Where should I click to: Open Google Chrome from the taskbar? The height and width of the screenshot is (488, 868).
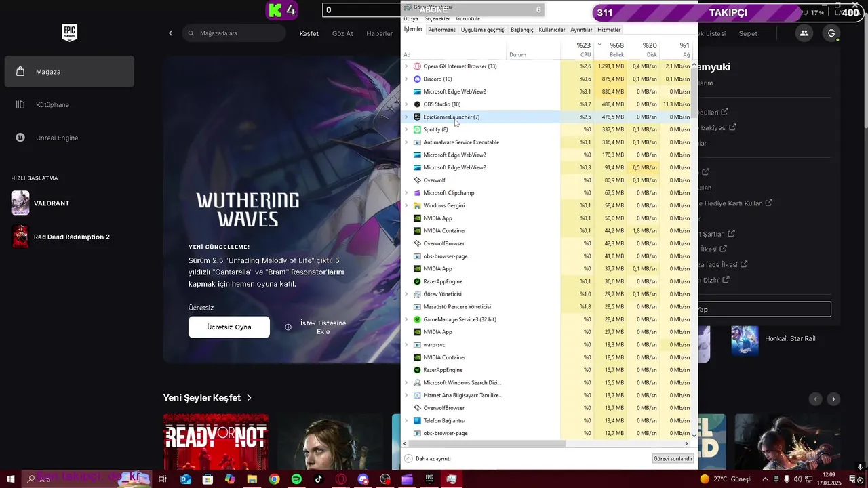[x=274, y=479]
